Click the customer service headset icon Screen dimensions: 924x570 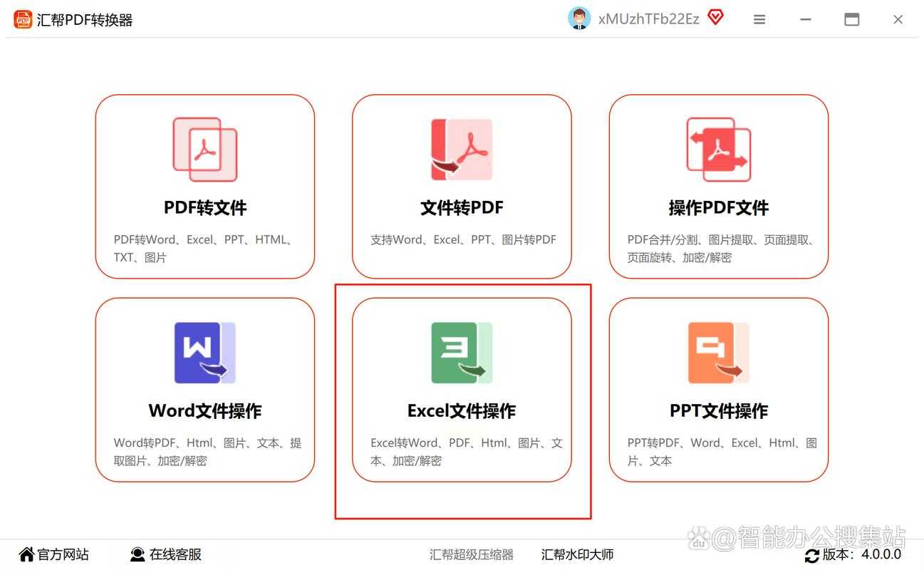136,554
